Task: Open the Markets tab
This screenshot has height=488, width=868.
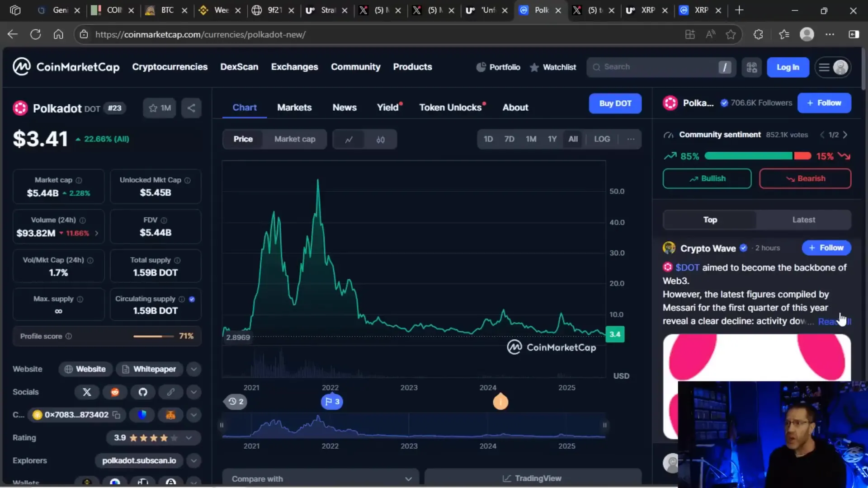Action: (x=294, y=108)
